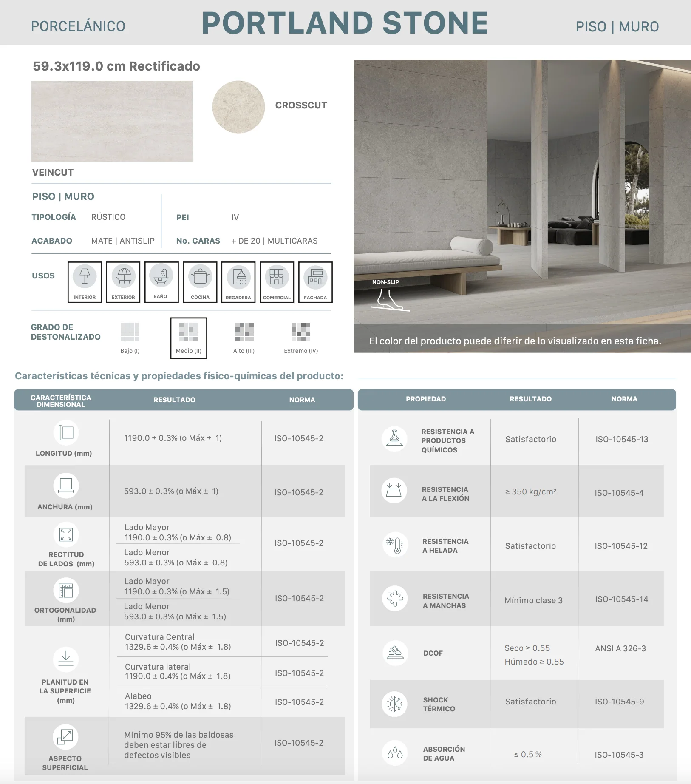691x784 pixels.
Task: Click the chemical resistance flask icon
Action: (x=394, y=439)
